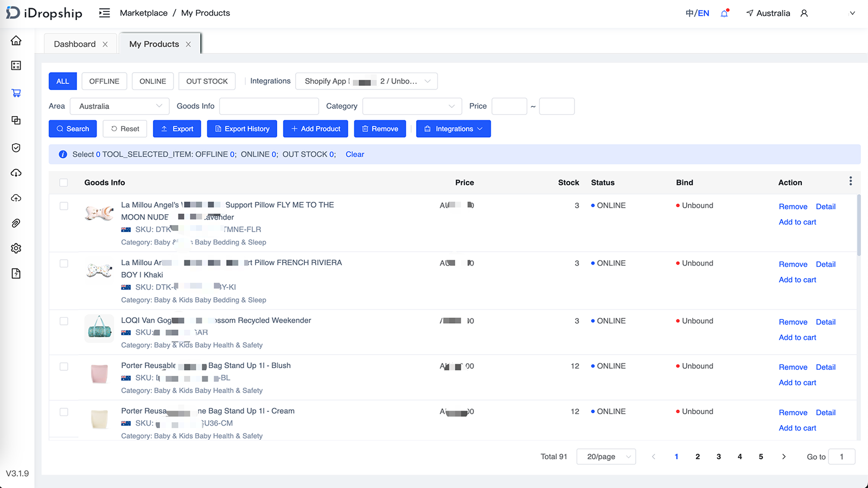Open the shopping cart sidebar icon
The height and width of the screenshot is (488, 868).
[x=16, y=93]
